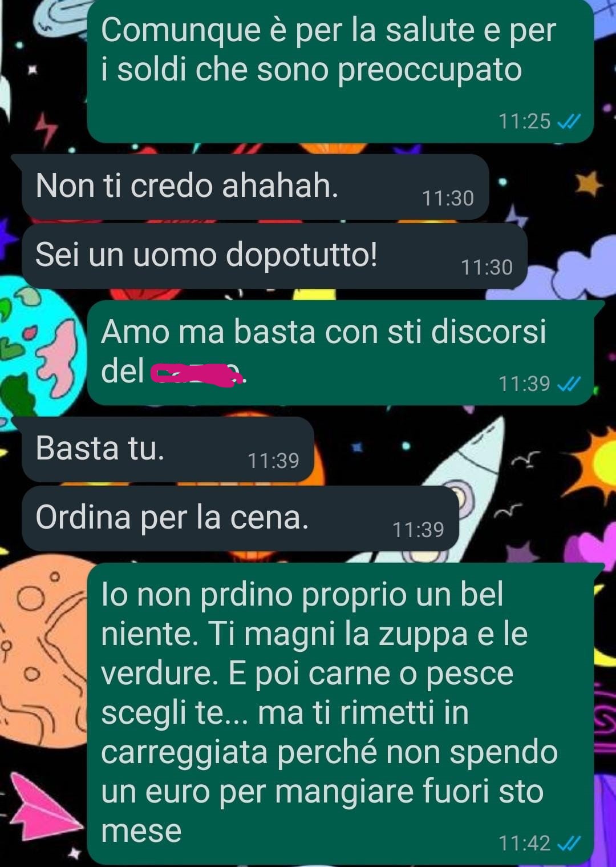
Task: Click the read-receipt ticks next to 11:25
Action: coord(569,122)
